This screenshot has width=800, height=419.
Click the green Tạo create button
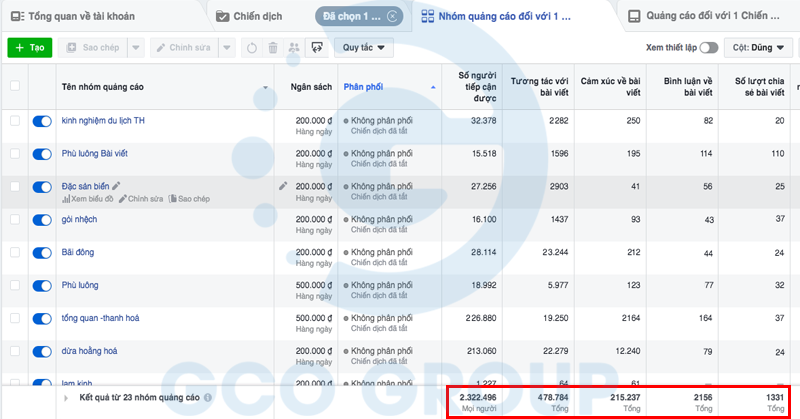(29, 47)
